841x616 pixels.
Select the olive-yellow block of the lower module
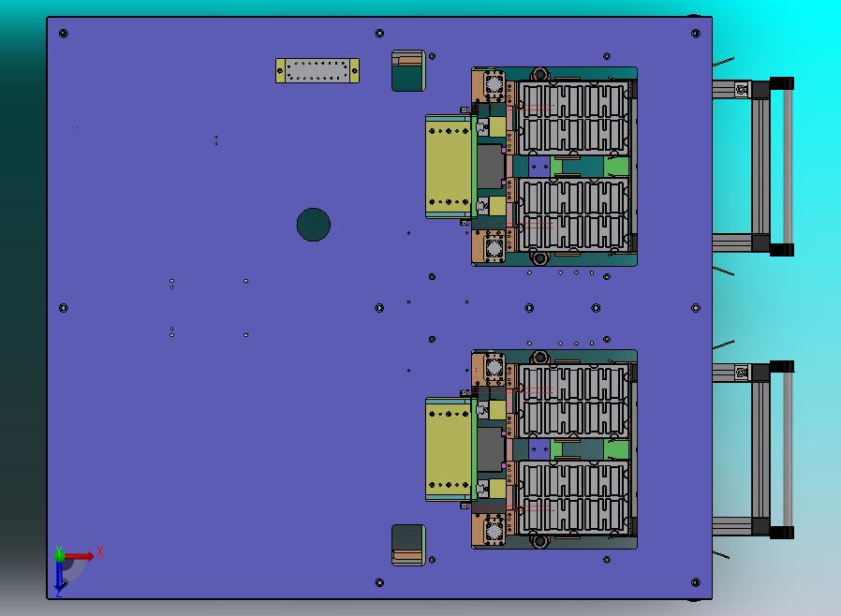(x=449, y=449)
